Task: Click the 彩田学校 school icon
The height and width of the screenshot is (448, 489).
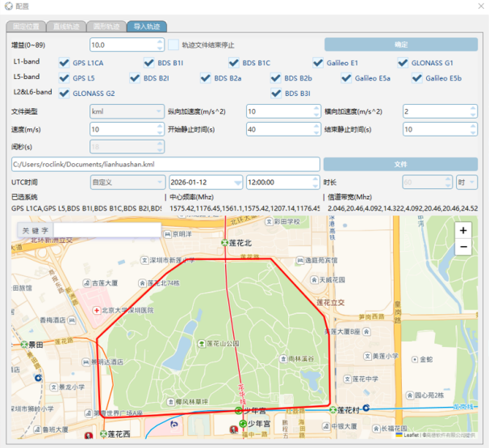Action: (x=269, y=221)
